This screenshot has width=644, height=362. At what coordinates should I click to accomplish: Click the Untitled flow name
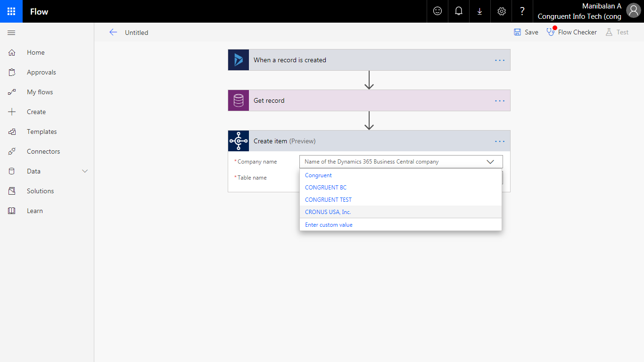click(137, 33)
